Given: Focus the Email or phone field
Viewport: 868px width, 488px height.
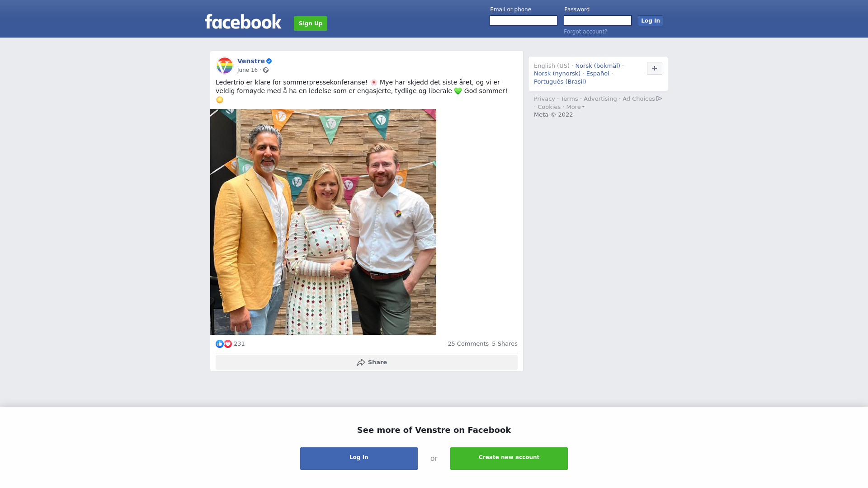Looking at the screenshot, I should (524, 21).
